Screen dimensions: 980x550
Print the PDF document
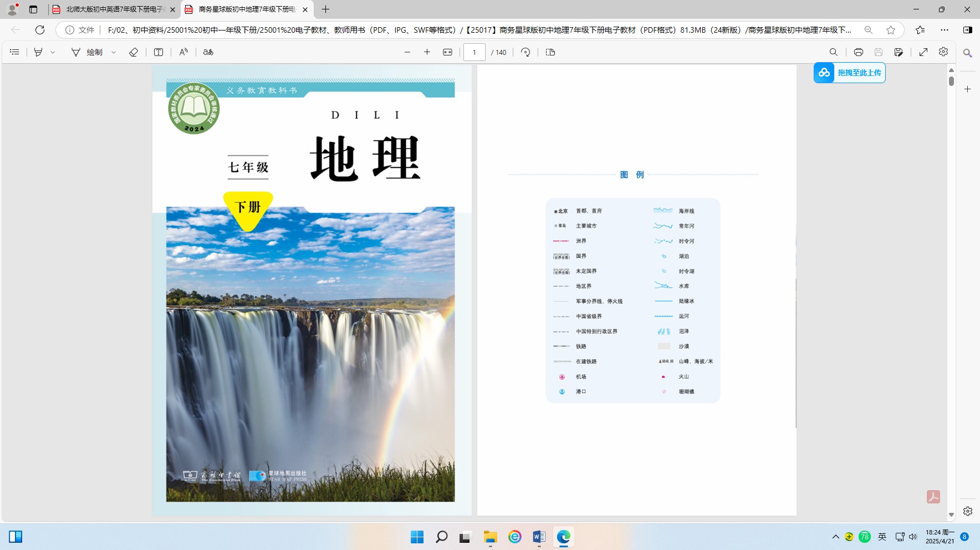click(x=858, y=52)
